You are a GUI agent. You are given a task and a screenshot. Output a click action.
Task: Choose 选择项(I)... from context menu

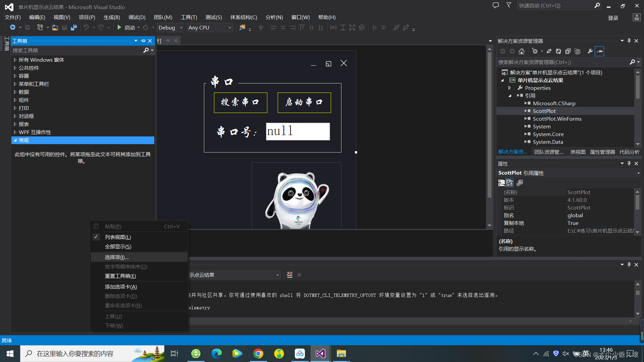click(117, 257)
